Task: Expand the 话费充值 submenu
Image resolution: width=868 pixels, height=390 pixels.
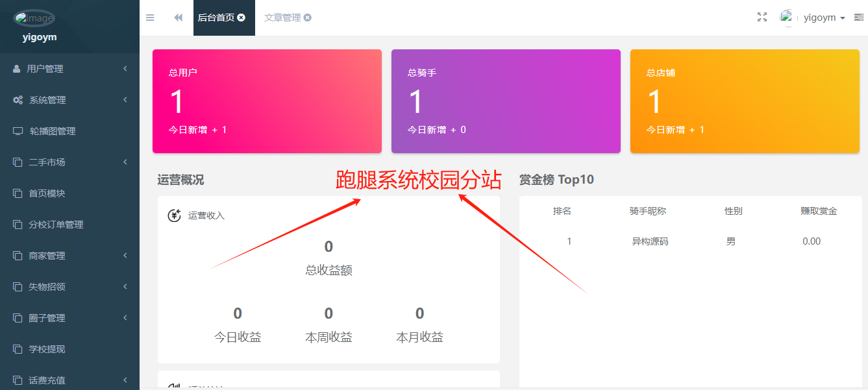Action: point(44,380)
